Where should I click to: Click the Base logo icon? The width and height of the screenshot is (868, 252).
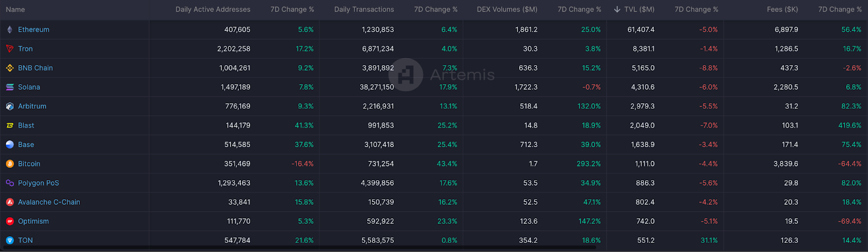(x=10, y=144)
